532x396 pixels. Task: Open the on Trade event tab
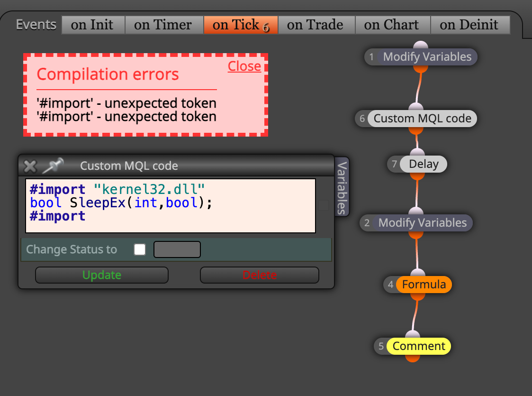click(316, 25)
